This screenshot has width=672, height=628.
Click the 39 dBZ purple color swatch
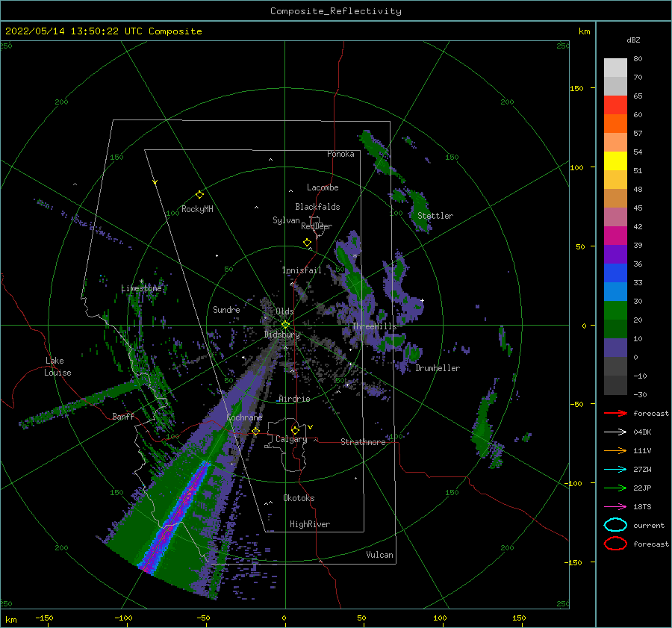click(615, 254)
